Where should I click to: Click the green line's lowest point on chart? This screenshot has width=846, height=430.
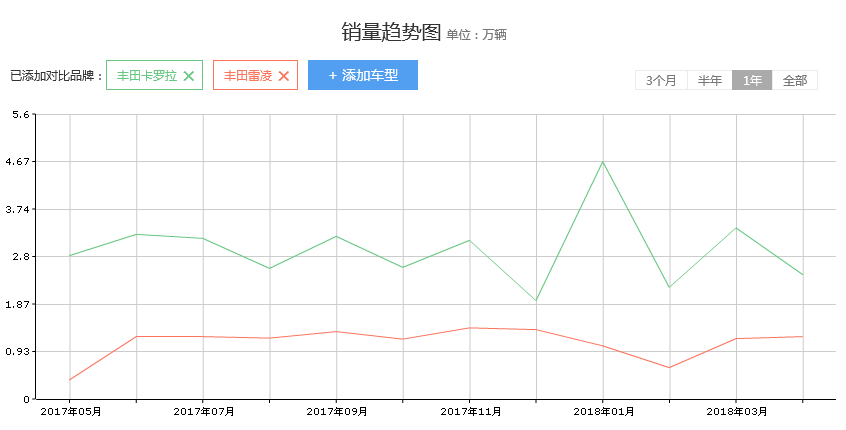tap(536, 300)
